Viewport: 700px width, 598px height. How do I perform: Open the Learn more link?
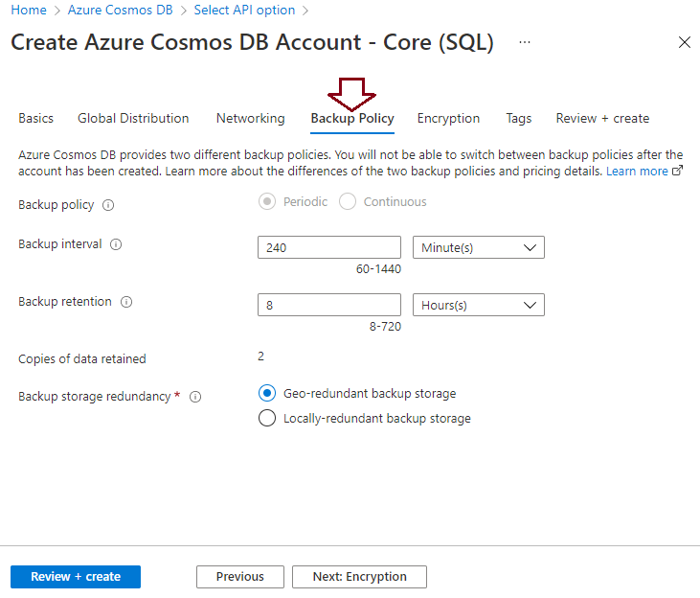pyautogui.click(x=637, y=172)
